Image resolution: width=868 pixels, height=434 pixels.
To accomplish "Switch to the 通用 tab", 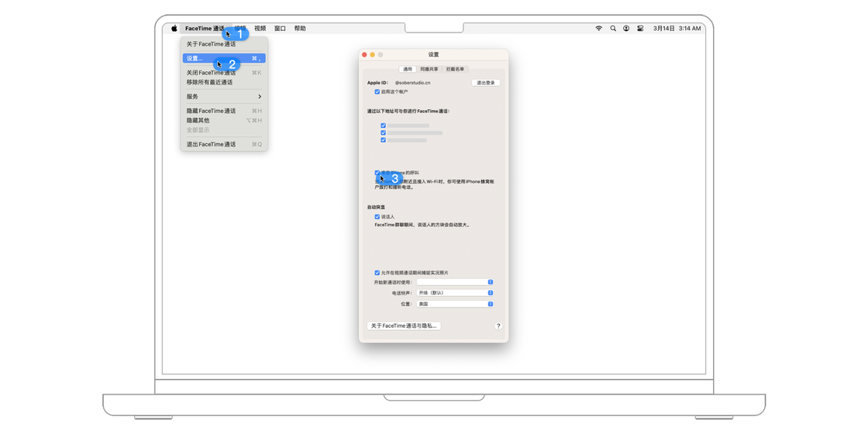I will point(408,69).
